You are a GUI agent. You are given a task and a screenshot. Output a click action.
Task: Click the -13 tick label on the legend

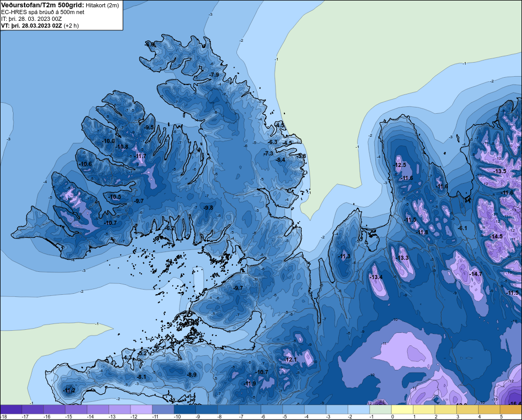112,417
